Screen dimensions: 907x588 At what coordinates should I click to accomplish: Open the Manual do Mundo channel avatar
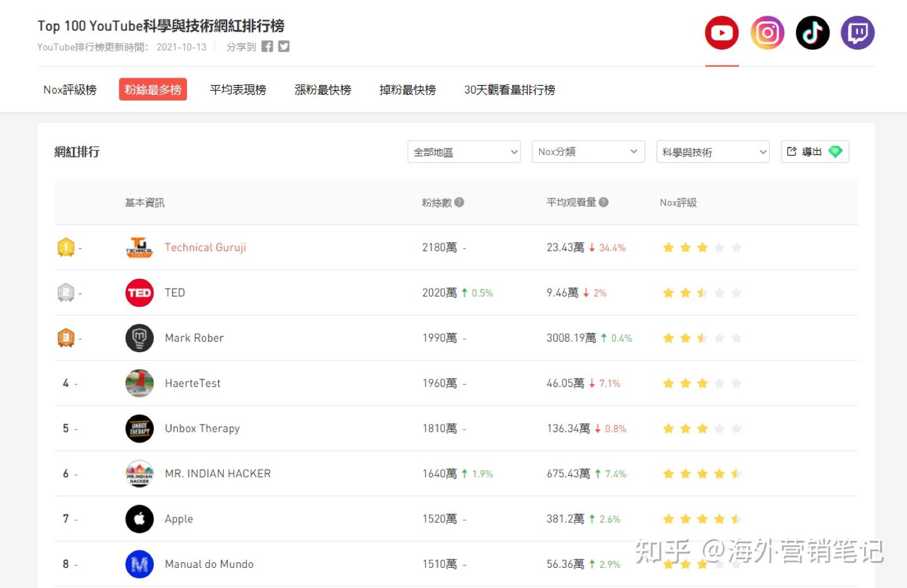click(139, 565)
